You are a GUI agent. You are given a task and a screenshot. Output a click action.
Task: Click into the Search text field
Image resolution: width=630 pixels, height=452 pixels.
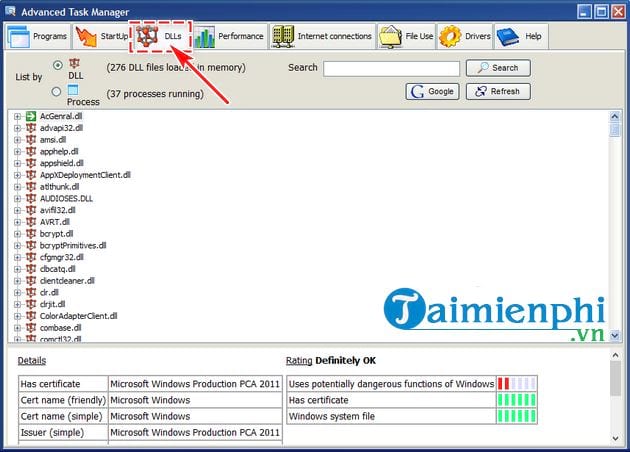pyautogui.click(x=391, y=68)
